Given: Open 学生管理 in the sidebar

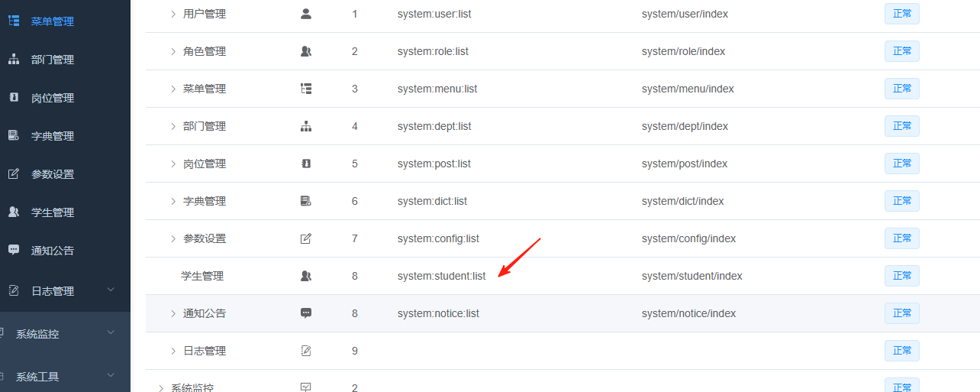Looking at the screenshot, I should pyautogui.click(x=52, y=212).
